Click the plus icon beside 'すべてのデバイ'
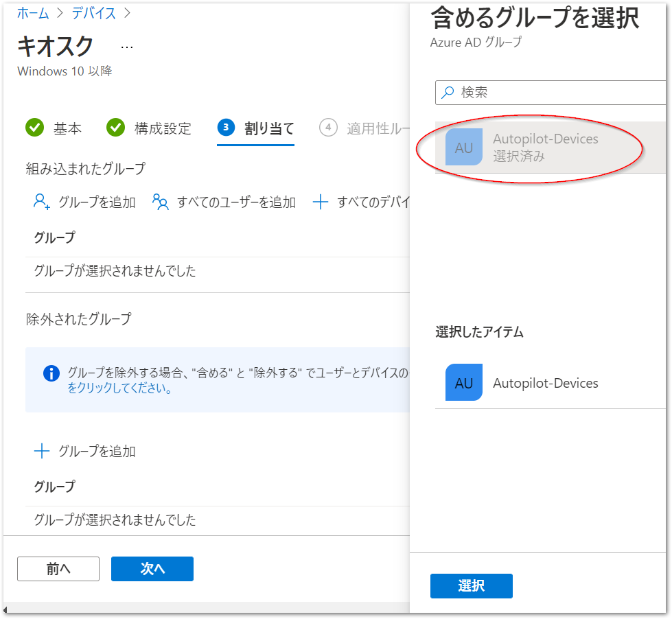Screen dimensions: 672x619 click(321, 201)
